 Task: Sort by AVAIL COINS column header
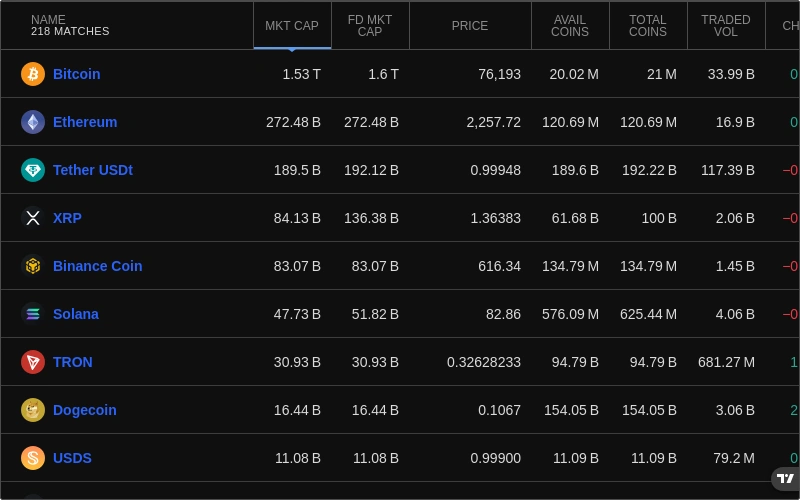tap(570, 26)
